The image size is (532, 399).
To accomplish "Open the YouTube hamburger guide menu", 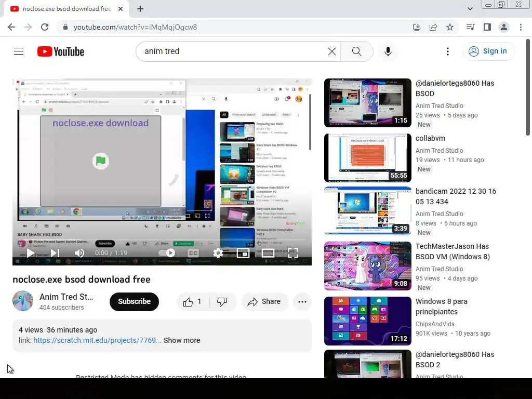I will coord(19,51).
